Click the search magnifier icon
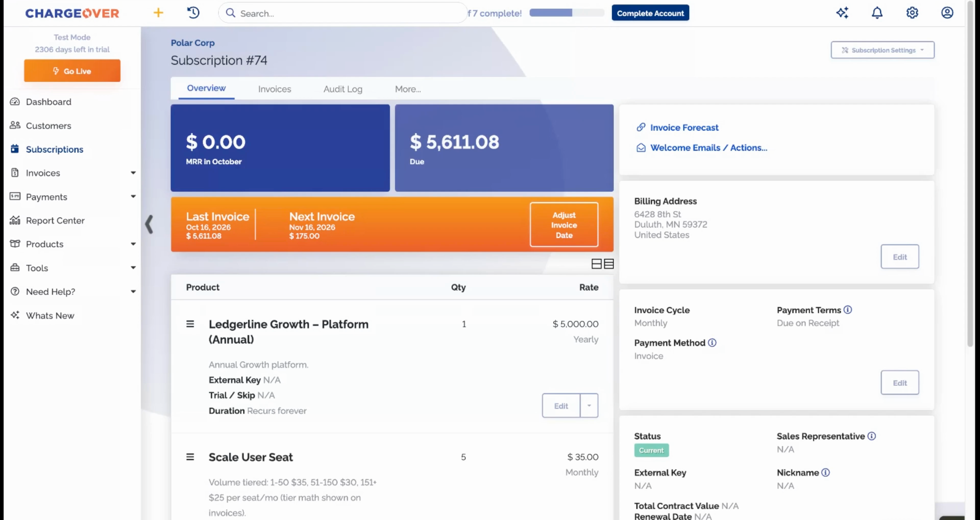The width and height of the screenshot is (980, 520). pos(230,13)
